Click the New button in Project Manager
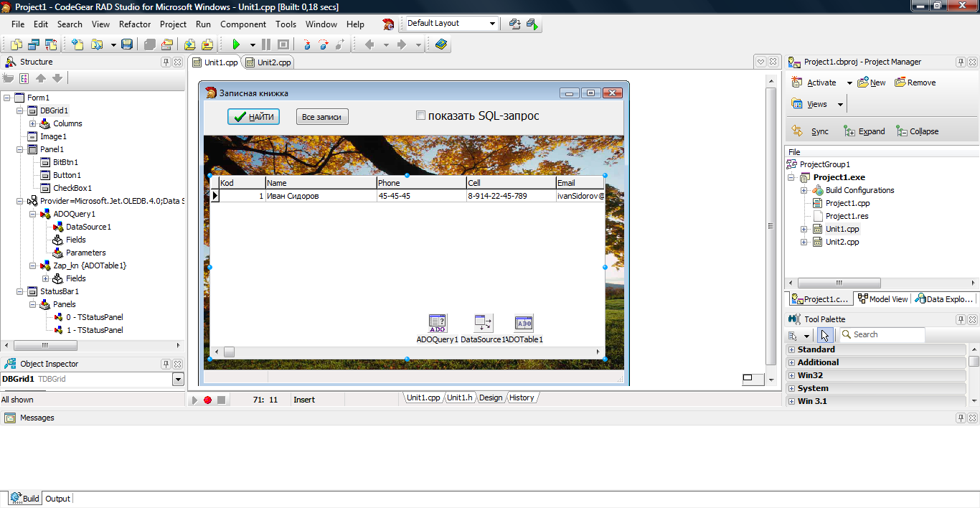The image size is (980, 508). (x=872, y=83)
